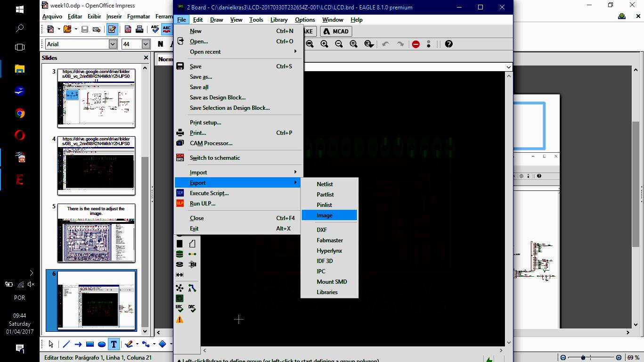Click Export as PDF icon in Impress

[128, 29]
